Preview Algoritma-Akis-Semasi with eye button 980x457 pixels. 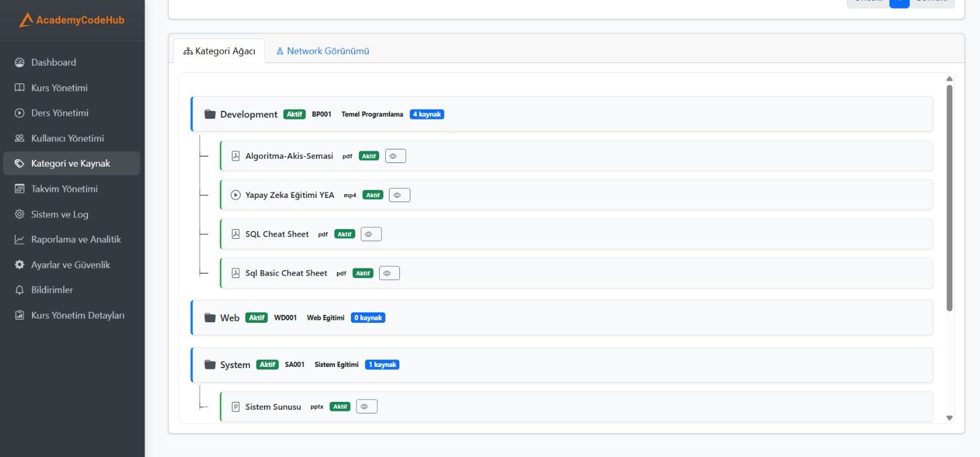[395, 156]
